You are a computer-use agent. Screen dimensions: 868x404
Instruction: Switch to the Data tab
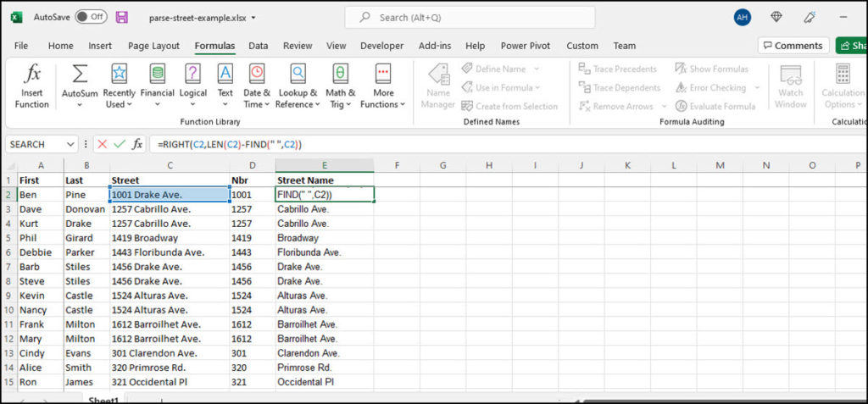tap(259, 46)
